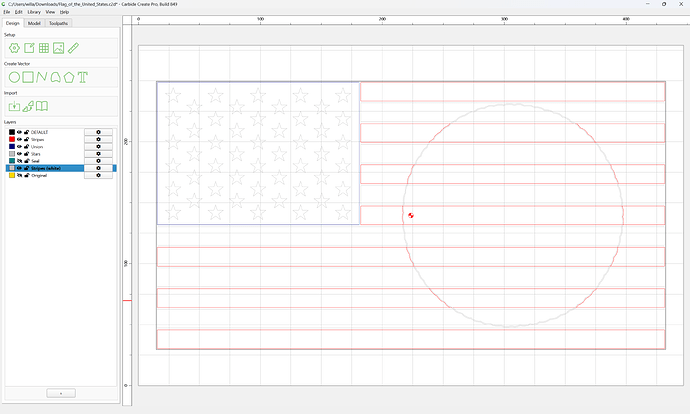Hide the Stripes layer
690x414 pixels.
pos(19,139)
